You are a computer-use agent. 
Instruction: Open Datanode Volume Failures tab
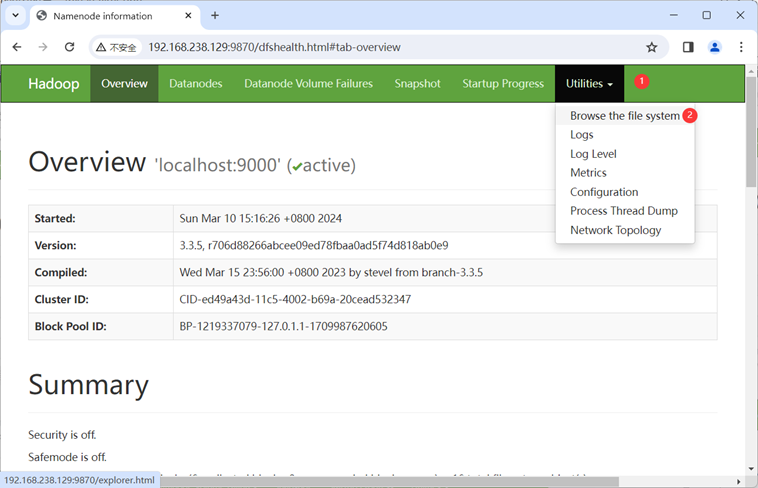coord(308,84)
